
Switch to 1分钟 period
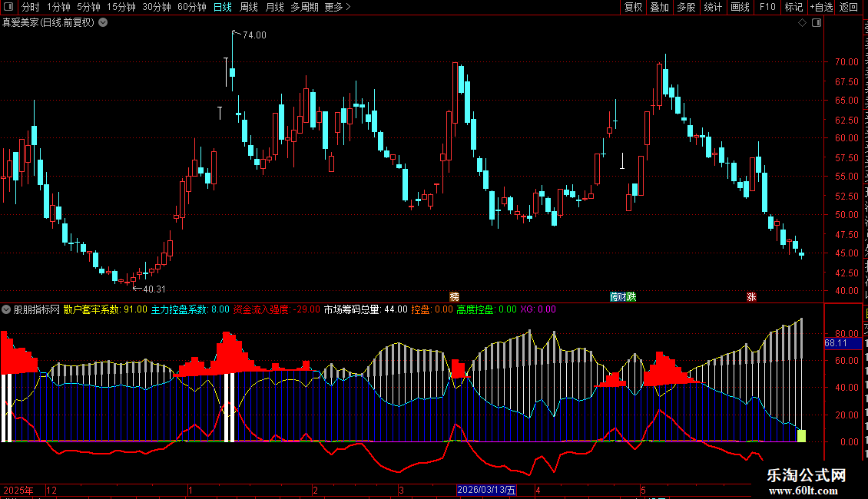[x=58, y=7]
